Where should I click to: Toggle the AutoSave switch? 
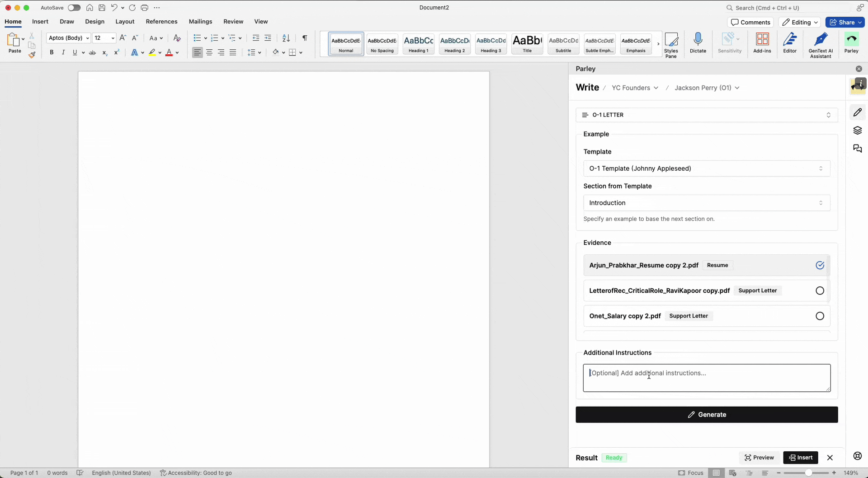point(74,8)
